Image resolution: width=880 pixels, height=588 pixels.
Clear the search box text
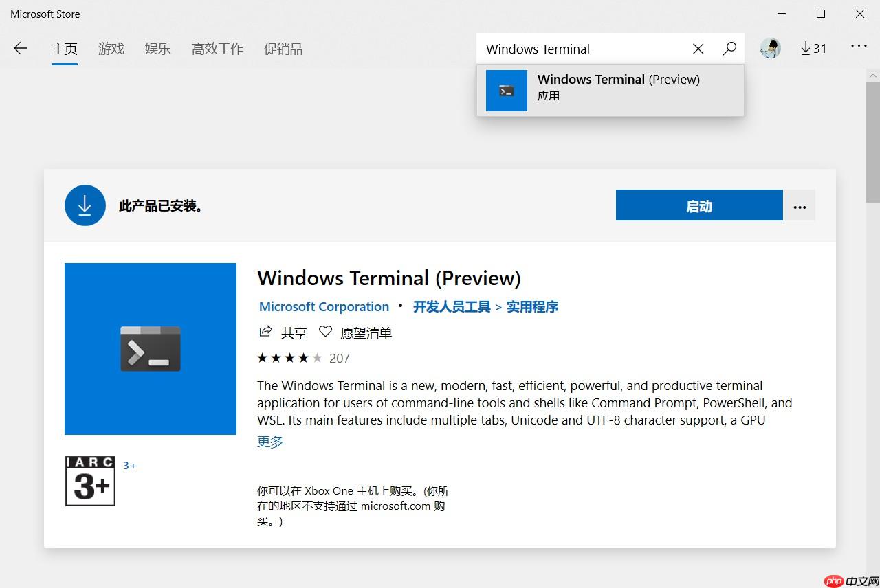(698, 49)
